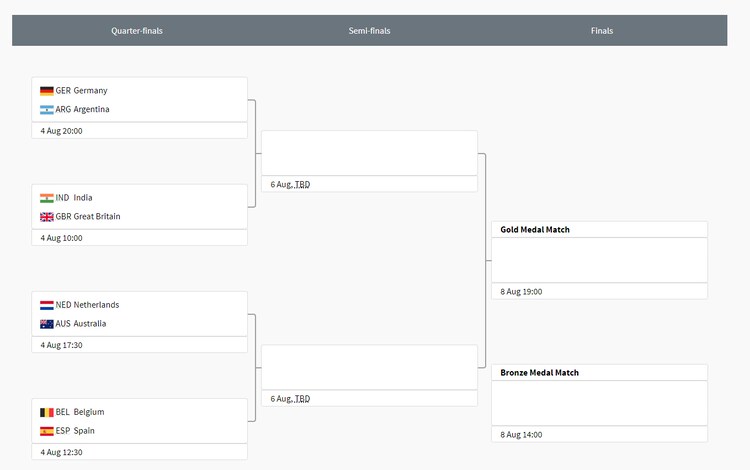
Task: Select the Quarter-finals column header
Action: point(137,31)
